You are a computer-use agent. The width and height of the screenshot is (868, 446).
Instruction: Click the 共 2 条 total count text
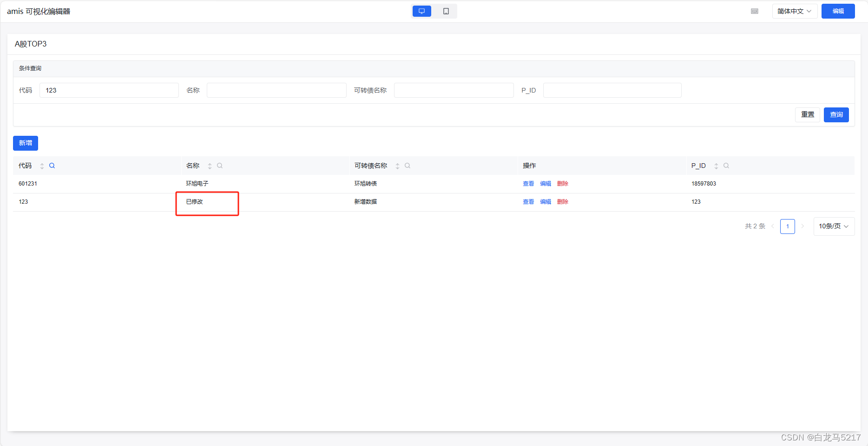point(755,226)
